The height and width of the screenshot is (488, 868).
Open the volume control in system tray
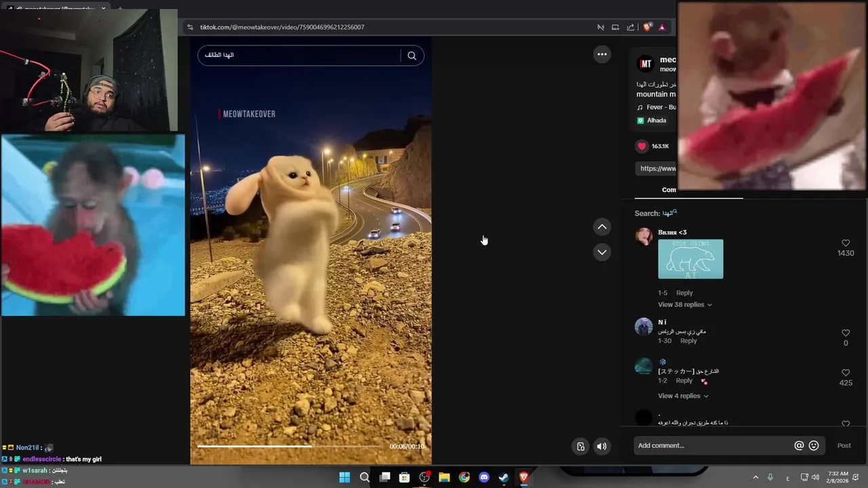click(816, 477)
